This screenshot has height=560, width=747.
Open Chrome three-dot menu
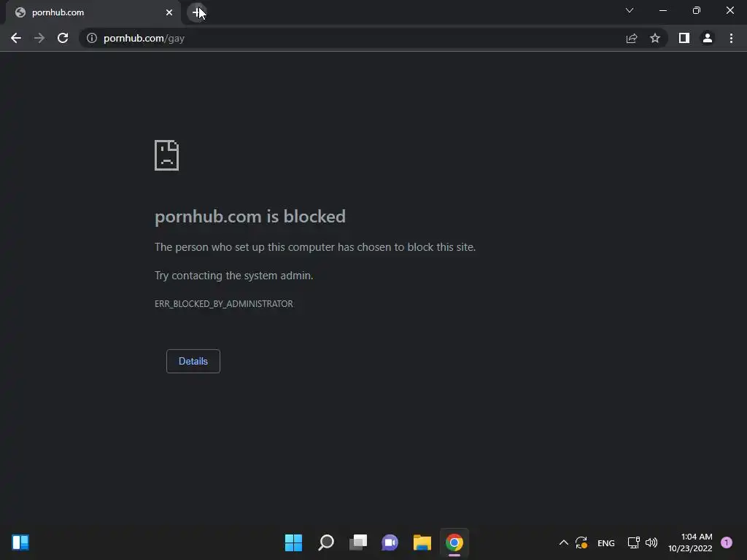tap(731, 38)
